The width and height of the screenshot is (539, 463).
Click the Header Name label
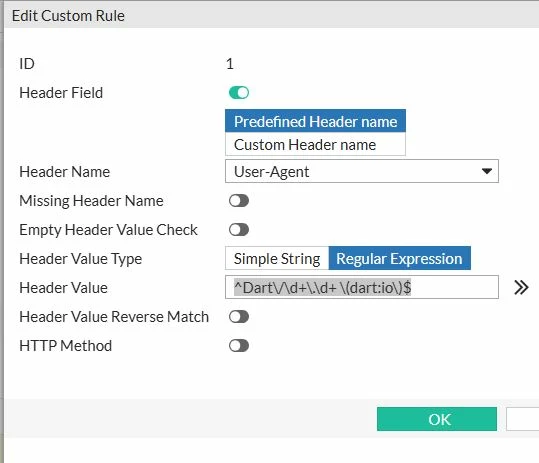click(65, 172)
